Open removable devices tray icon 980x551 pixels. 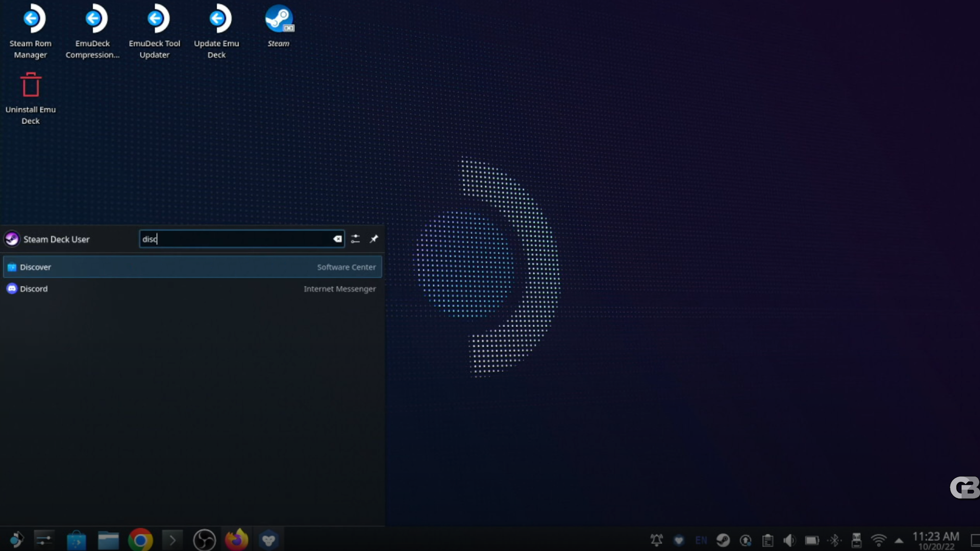pos(857,540)
